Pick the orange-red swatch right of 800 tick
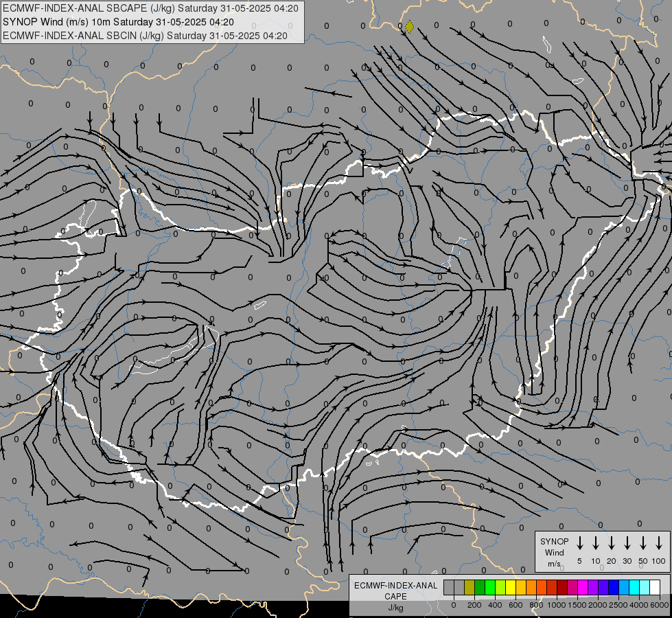The width and height of the screenshot is (672, 618). pos(542,587)
